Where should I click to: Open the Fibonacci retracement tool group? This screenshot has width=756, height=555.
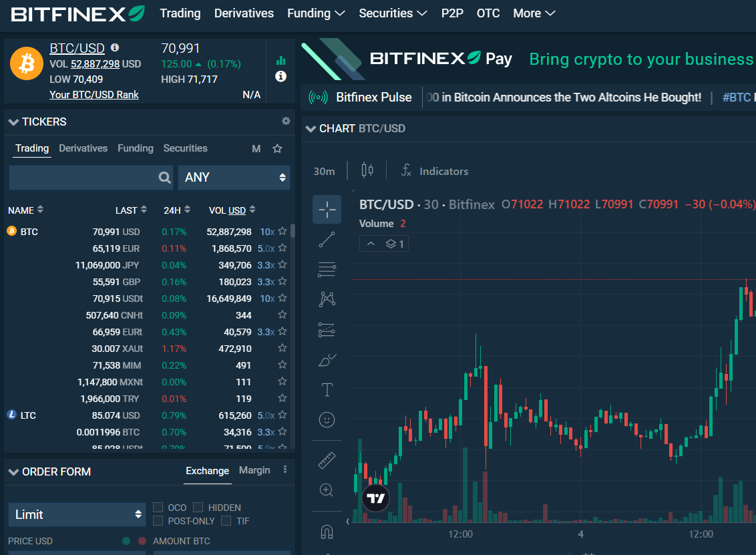327,269
